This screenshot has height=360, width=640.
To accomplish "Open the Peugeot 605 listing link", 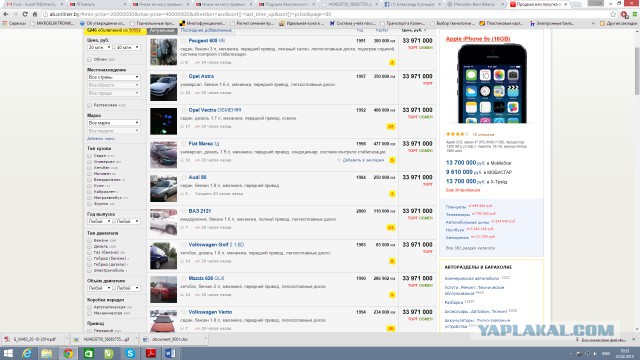I will pyautogui.click(x=207, y=41).
